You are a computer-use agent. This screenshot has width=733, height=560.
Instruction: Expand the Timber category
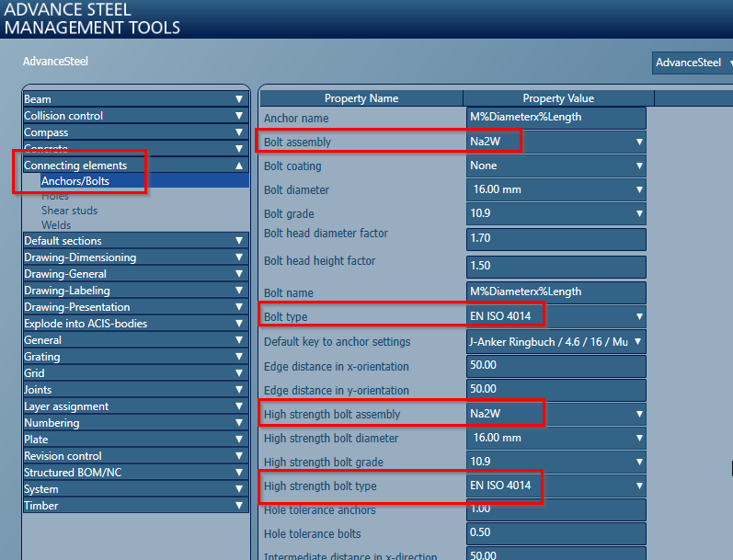(136, 506)
